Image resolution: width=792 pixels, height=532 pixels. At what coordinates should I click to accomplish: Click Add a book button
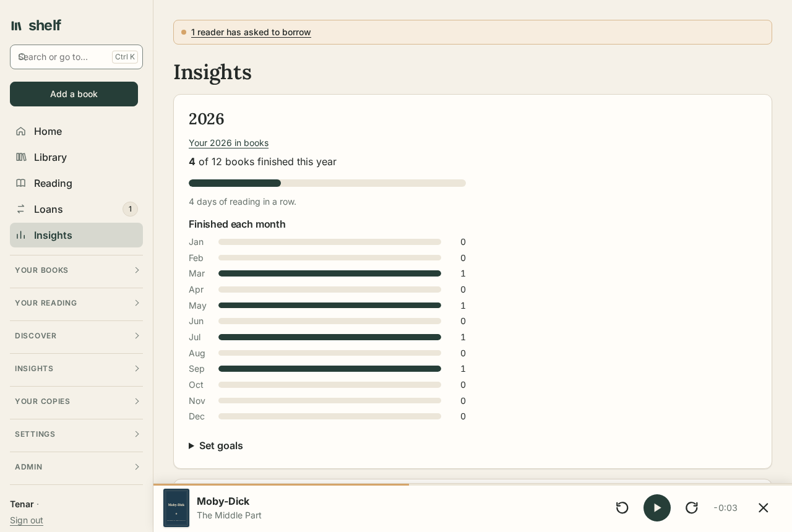[x=74, y=94]
